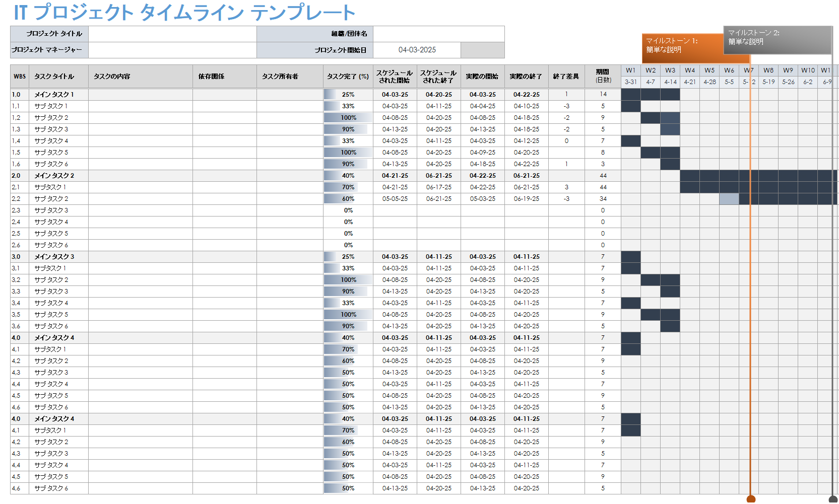Select the メイン タスク 2 title cell
The height and width of the screenshot is (504, 839).
(58, 175)
